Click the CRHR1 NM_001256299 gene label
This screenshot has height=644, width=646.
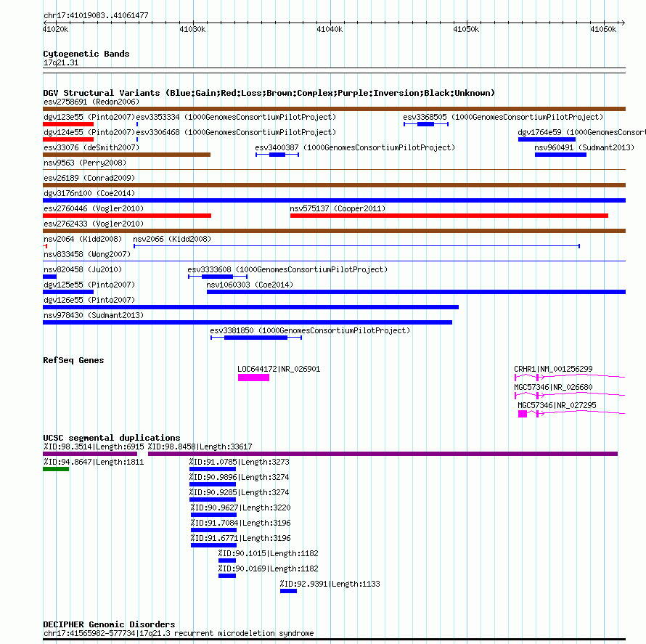553,369
